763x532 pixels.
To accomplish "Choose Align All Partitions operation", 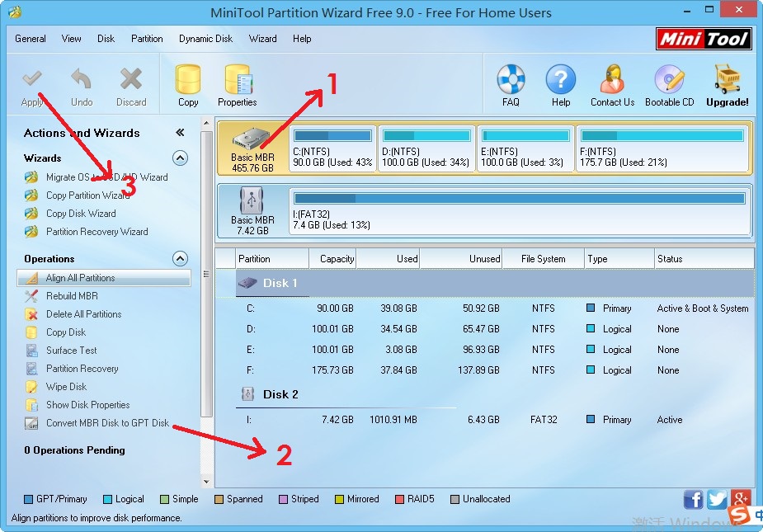I will (104, 278).
